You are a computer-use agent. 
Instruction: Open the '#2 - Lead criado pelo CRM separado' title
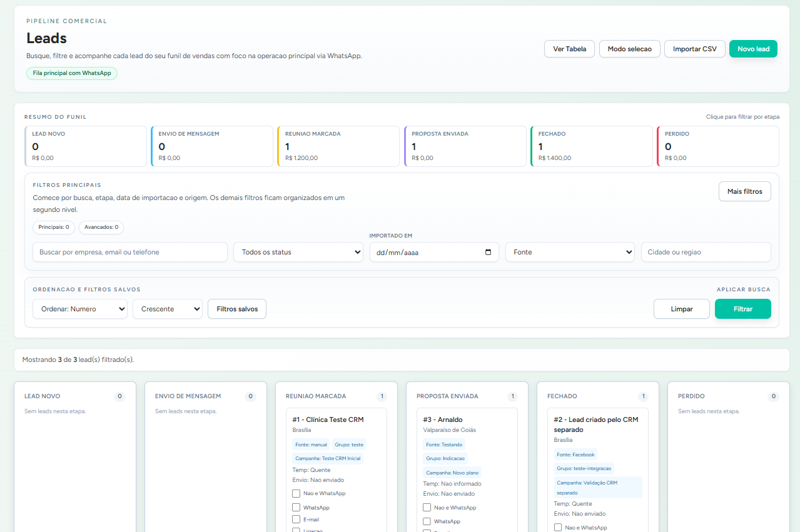click(x=596, y=424)
